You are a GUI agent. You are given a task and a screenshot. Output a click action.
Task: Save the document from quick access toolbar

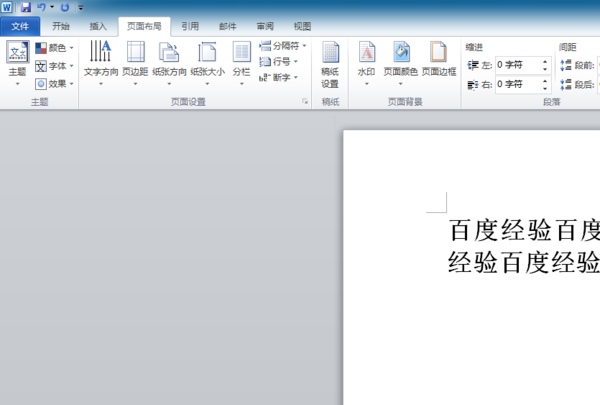coord(26,7)
